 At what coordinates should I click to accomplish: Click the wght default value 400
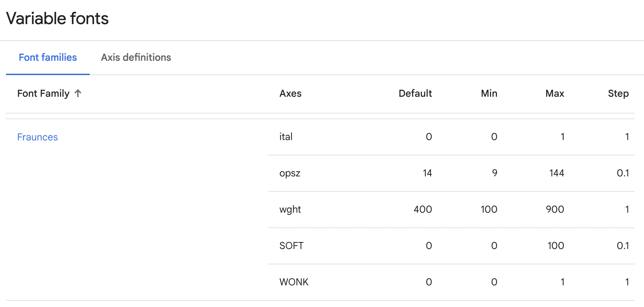[423, 209]
